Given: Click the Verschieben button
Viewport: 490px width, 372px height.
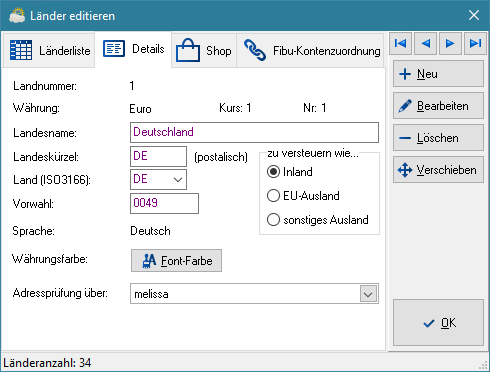Looking at the screenshot, I should tap(438, 170).
